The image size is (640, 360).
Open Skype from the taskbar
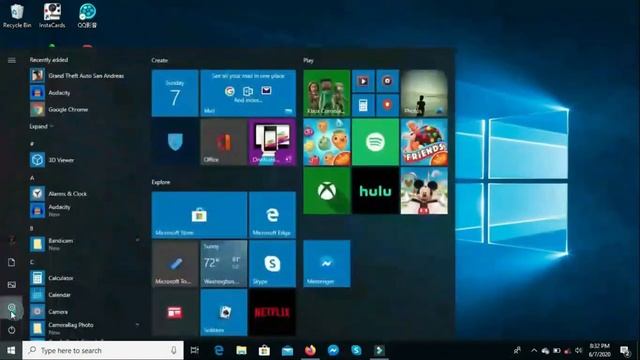click(x=356, y=350)
